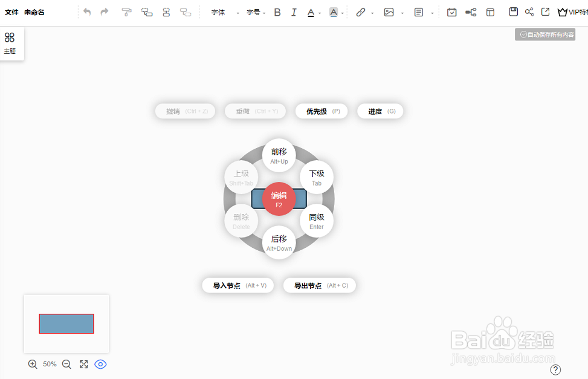Toggle bold text formatting

click(x=277, y=12)
